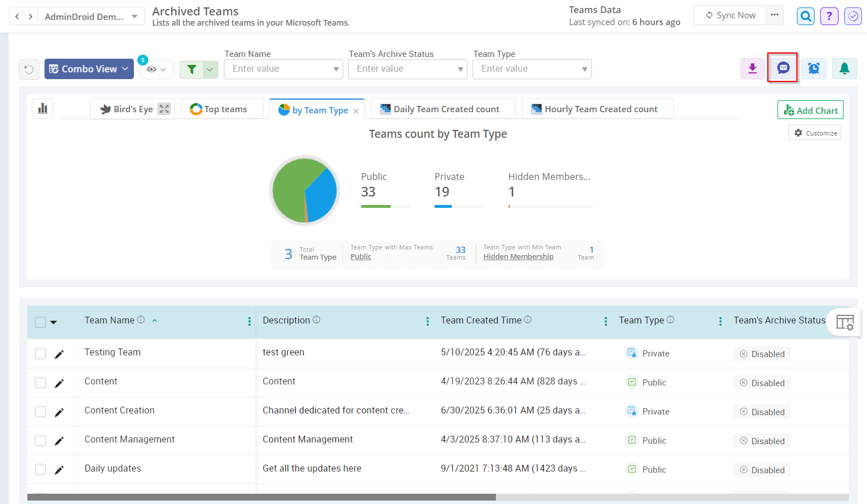Viewport: 867px width, 504px height.
Task: Export the report via the download icon
Action: [752, 68]
